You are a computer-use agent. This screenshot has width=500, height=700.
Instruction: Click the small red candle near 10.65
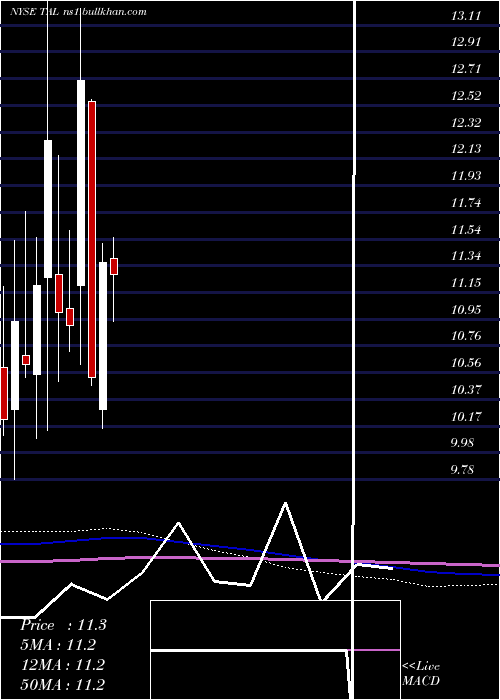26,360
